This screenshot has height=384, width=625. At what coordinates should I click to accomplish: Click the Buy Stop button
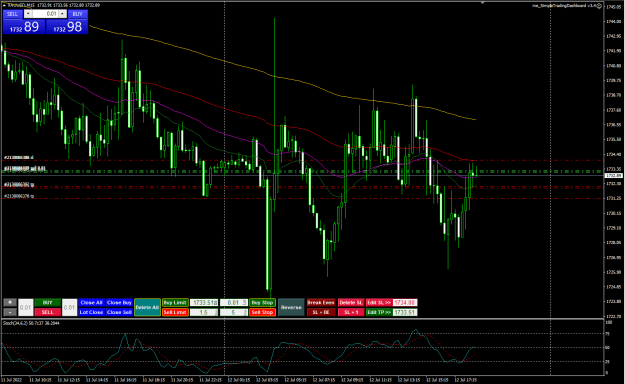[x=262, y=303]
